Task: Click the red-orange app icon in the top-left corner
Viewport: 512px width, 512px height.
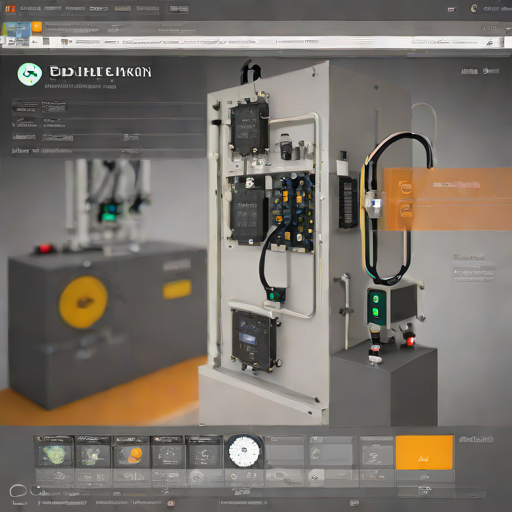Action: pos(10,9)
